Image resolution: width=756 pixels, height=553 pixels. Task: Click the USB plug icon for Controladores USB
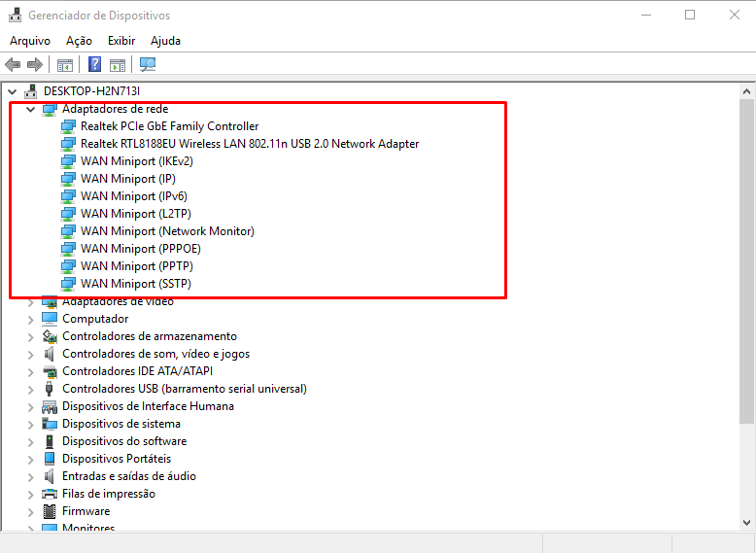(49, 389)
